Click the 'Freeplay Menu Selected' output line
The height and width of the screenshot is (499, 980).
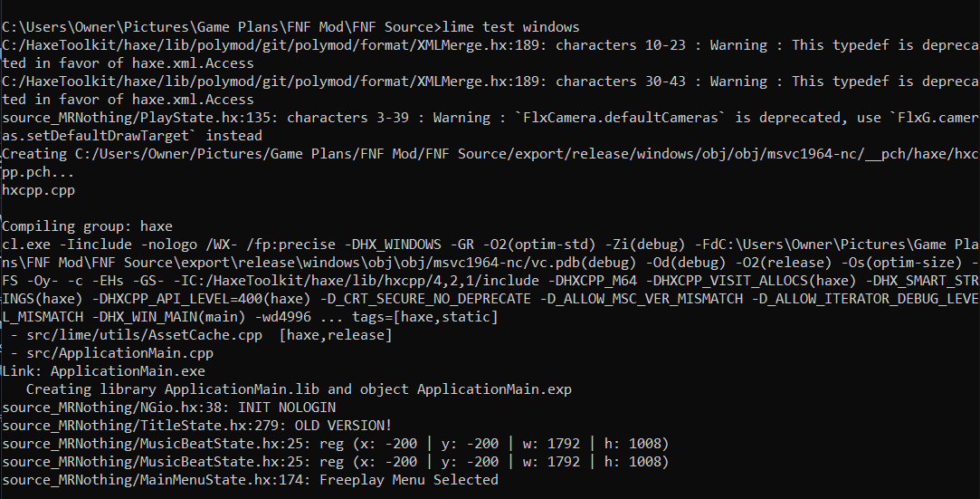pos(250,480)
